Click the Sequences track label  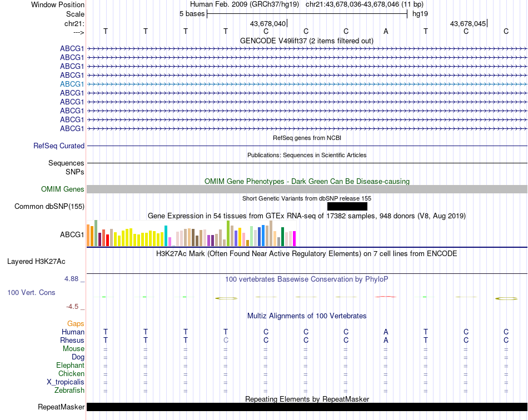(x=66, y=163)
